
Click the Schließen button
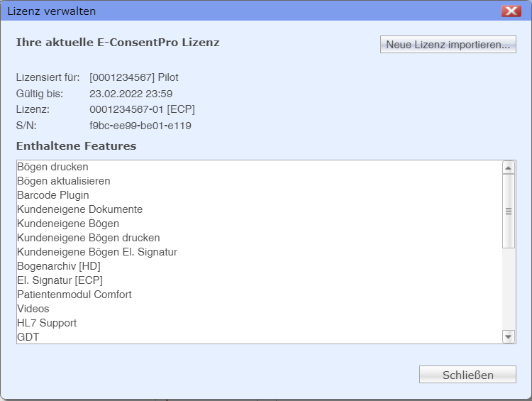click(467, 375)
